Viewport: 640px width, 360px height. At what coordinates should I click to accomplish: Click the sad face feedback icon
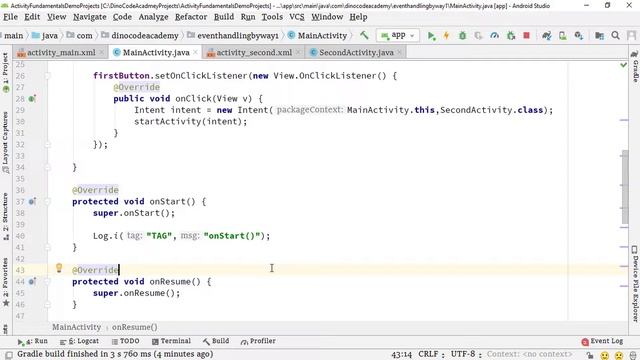point(619,355)
